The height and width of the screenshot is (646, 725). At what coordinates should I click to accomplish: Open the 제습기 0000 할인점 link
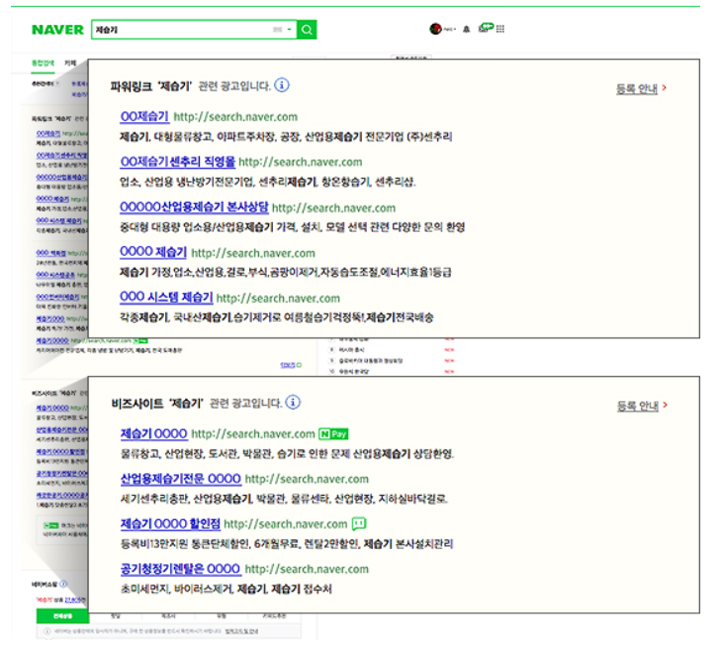coord(171,524)
